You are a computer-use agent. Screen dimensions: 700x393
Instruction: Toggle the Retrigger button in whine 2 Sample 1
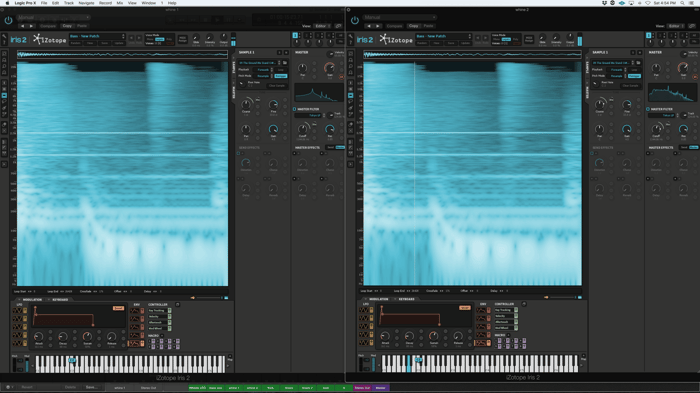pos(634,76)
